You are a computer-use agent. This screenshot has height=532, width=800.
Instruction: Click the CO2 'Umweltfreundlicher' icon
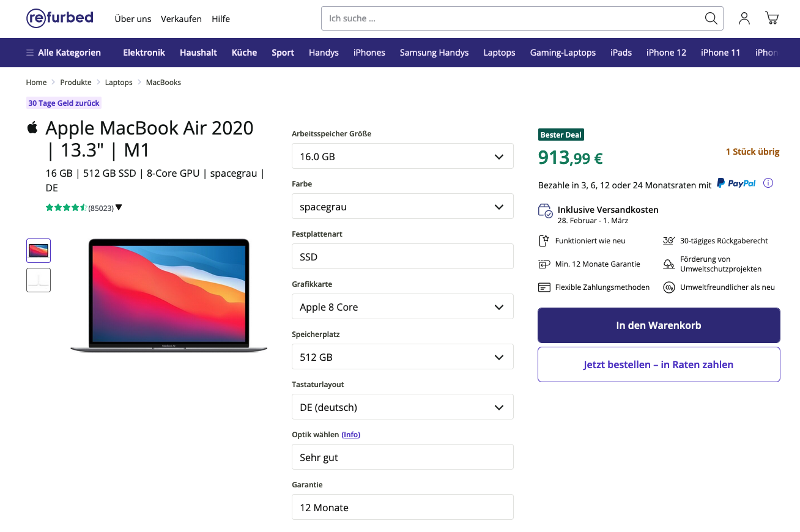669,287
